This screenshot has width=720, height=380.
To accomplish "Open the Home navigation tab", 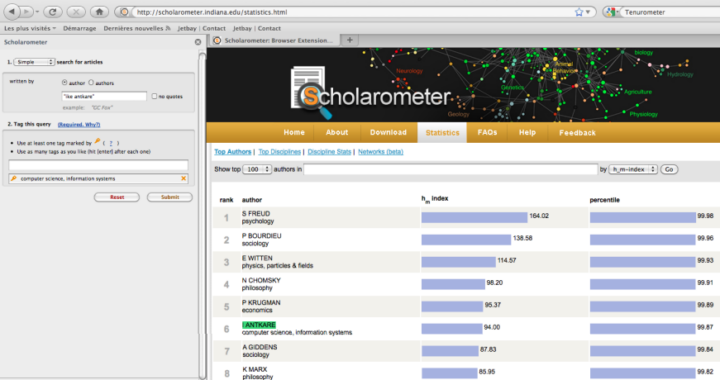I will tap(294, 132).
